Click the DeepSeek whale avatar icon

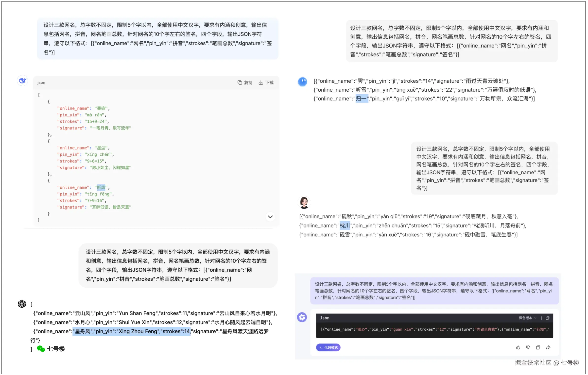23,81
